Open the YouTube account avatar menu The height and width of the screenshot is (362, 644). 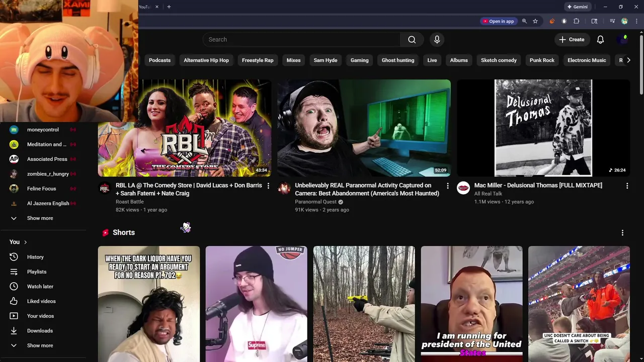click(622, 40)
